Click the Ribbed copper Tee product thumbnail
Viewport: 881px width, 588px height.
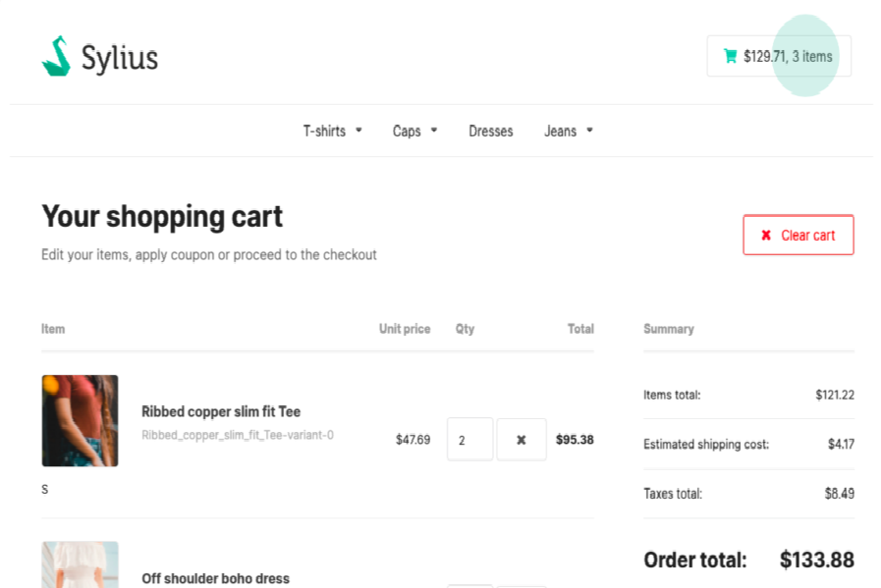pos(80,420)
